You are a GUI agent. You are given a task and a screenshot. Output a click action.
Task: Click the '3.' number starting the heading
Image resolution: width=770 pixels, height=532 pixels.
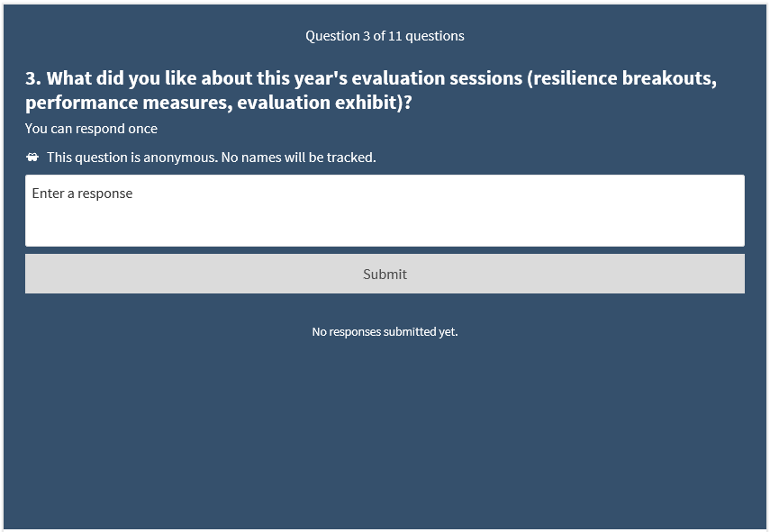tap(33, 78)
